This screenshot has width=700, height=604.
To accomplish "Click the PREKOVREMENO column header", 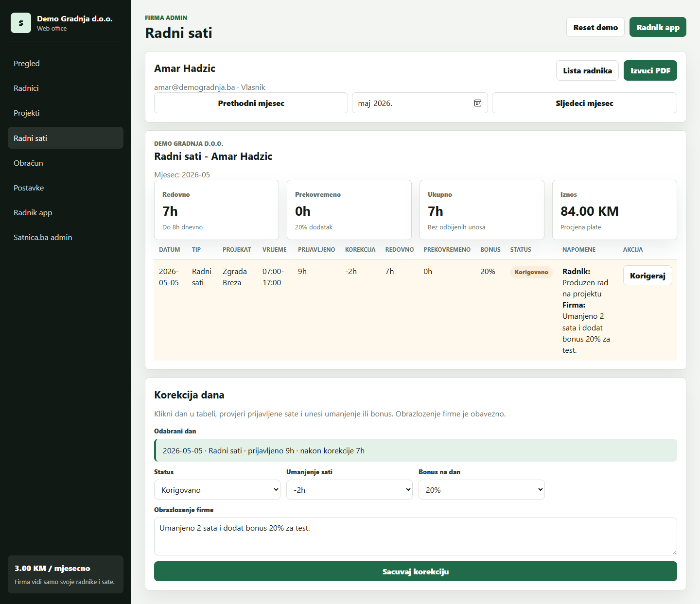I will click(447, 250).
